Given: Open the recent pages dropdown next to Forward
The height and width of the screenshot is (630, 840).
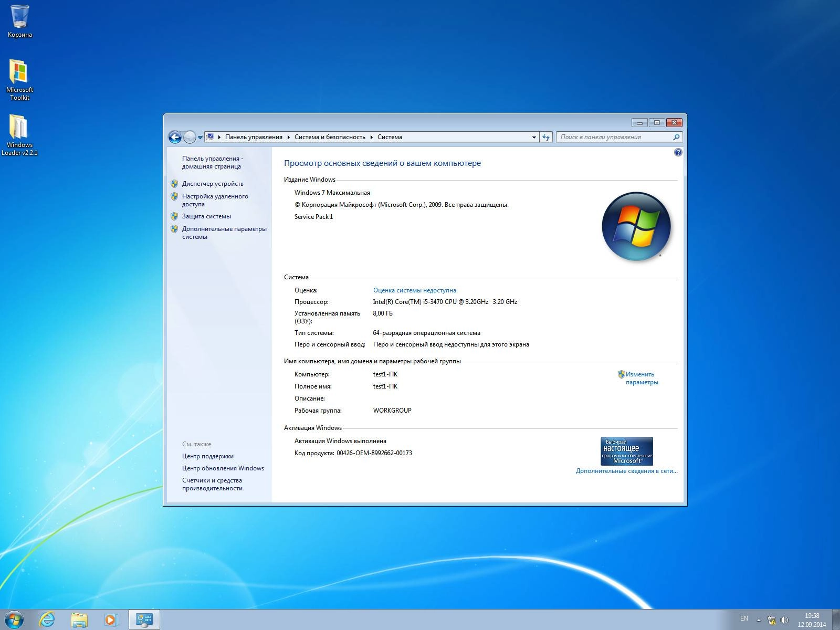Looking at the screenshot, I should click(x=200, y=138).
